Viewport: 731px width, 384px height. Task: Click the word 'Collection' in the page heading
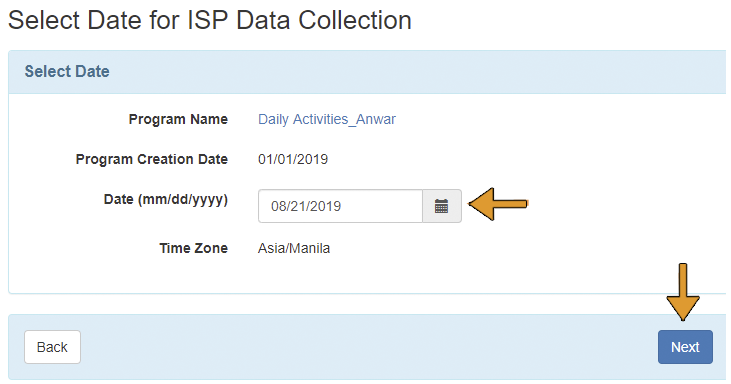click(x=355, y=21)
